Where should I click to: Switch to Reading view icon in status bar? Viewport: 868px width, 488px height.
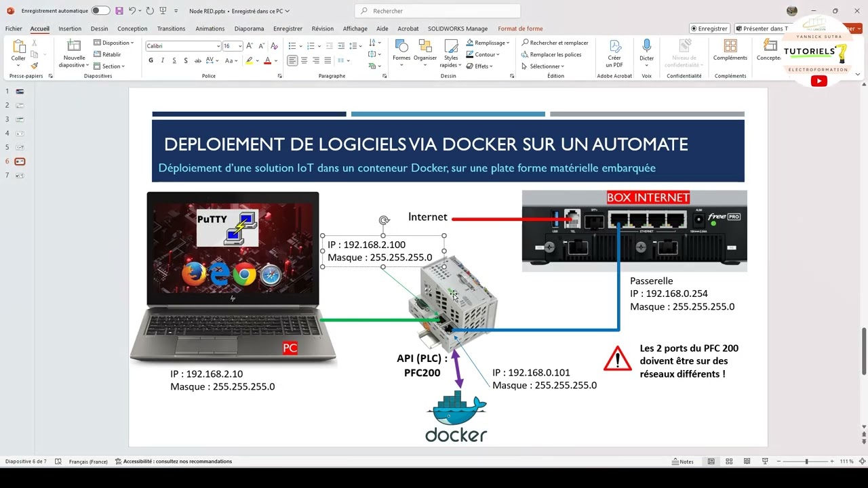pyautogui.click(x=747, y=462)
